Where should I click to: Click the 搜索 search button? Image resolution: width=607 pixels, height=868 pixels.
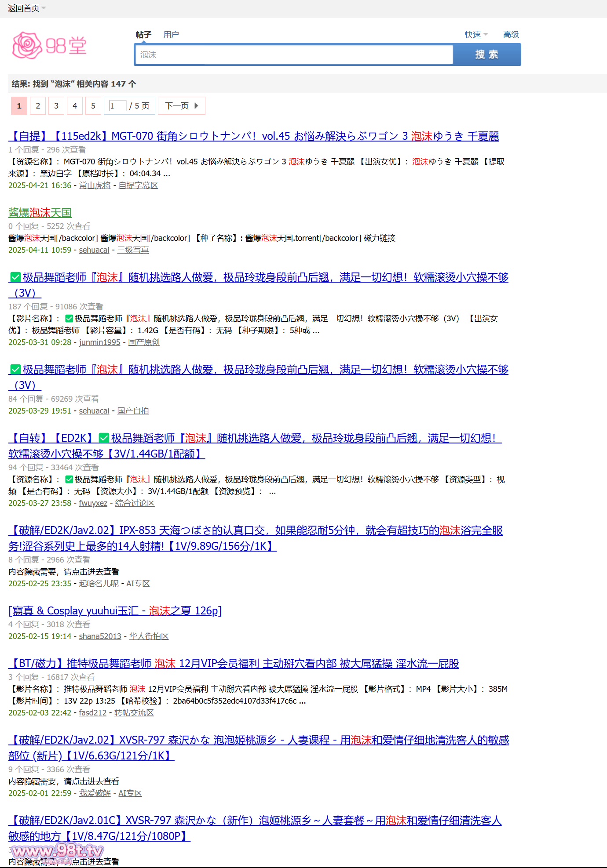point(486,54)
